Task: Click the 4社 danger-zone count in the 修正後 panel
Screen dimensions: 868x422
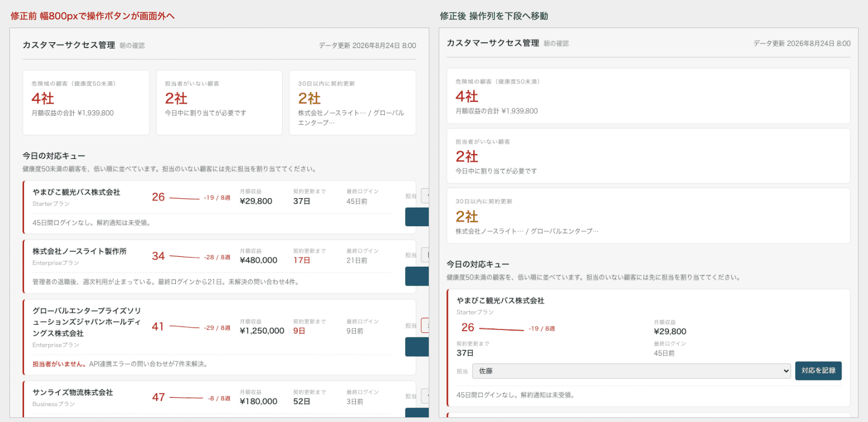Action: [467, 96]
